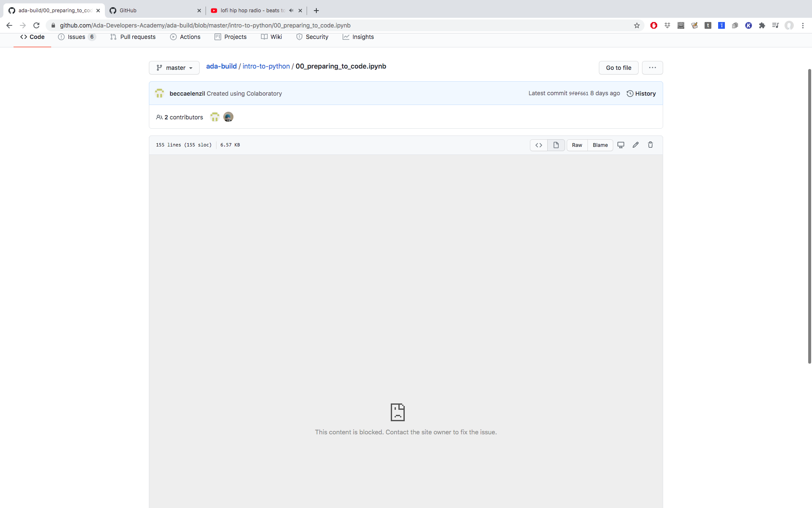
Task: Edit the file with the pencil icon
Action: [x=635, y=145]
